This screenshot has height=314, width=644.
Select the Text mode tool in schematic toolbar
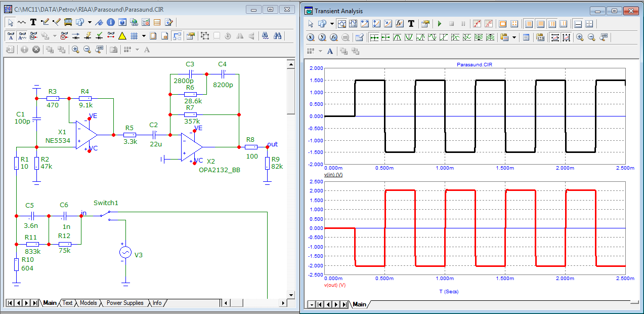pos(33,22)
